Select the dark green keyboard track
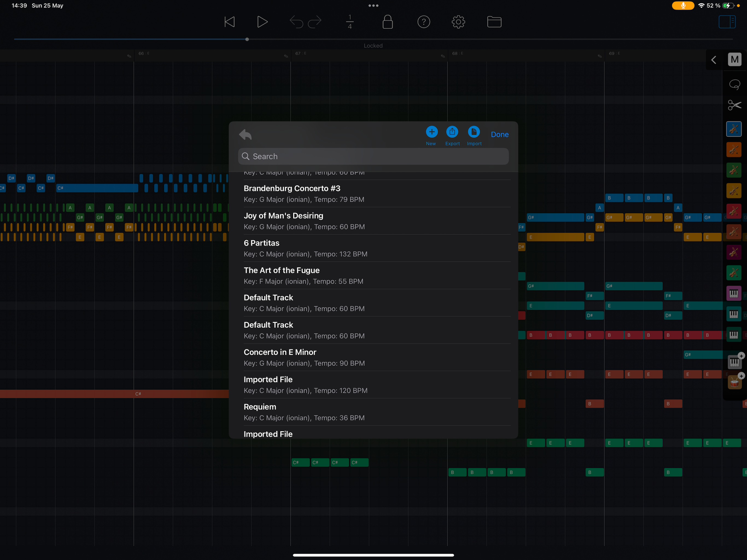Screen dimensions: 747x560 coord(734,335)
